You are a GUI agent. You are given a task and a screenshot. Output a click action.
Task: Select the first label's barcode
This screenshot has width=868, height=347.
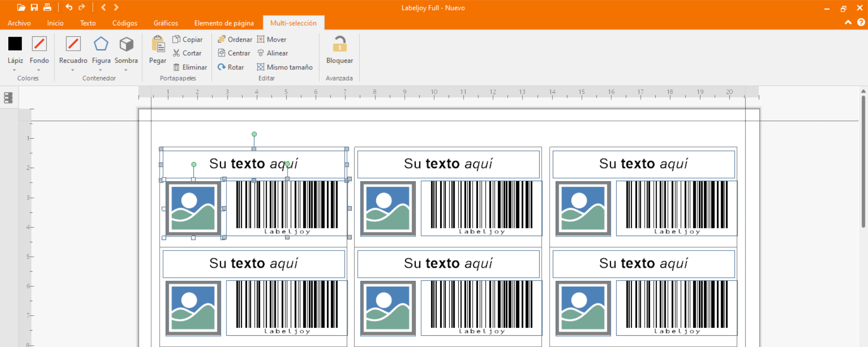pyautogui.click(x=287, y=208)
